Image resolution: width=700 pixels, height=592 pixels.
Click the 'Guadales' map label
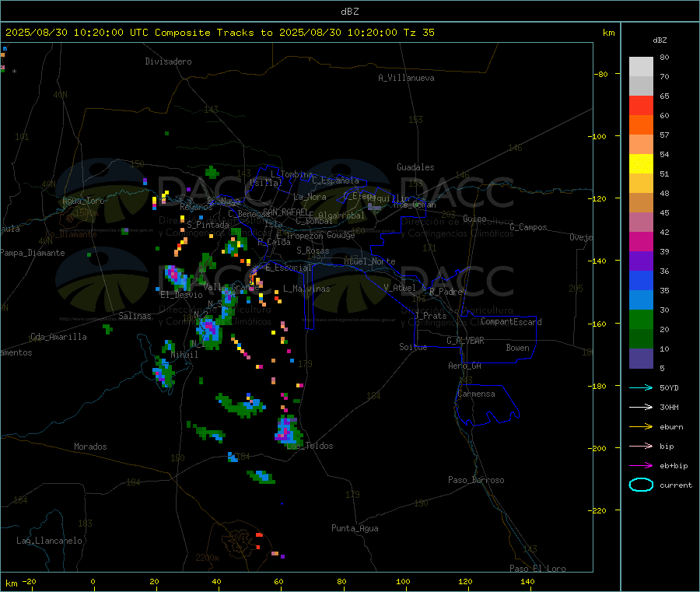coord(415,167)
